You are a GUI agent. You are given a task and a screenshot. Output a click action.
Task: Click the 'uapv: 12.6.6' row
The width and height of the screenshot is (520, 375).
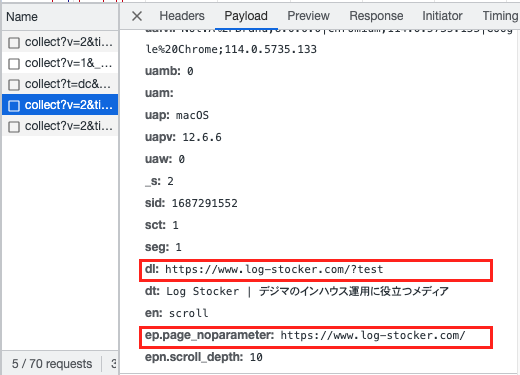pos(183,137)
